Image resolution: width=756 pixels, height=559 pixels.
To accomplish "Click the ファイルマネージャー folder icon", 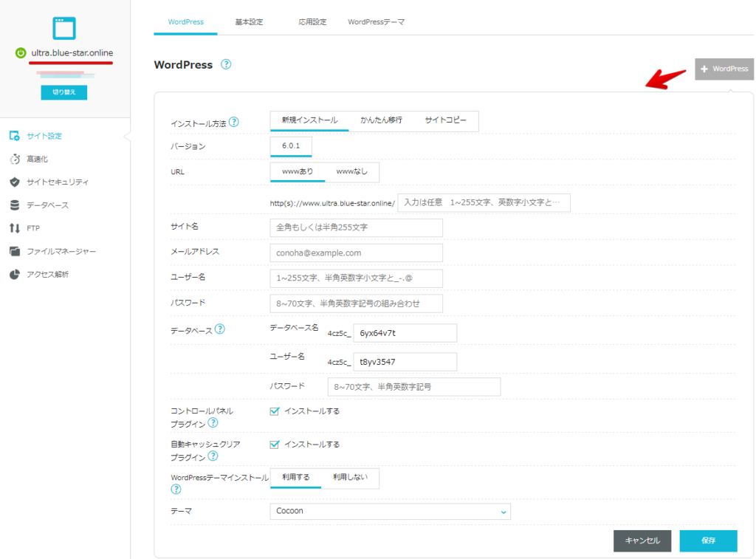I will pyautogui.click(x=15, y=251).
